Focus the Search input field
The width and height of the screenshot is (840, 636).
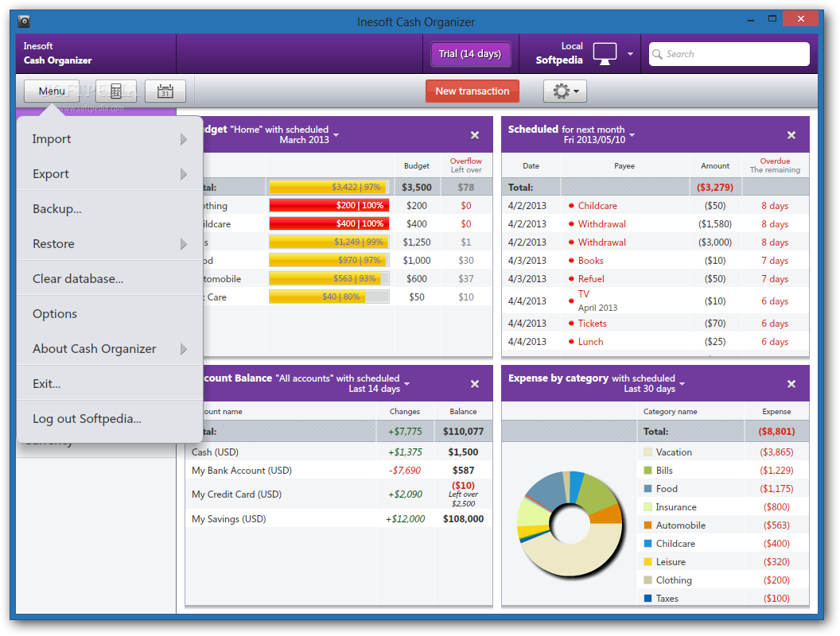pos(729,54)
